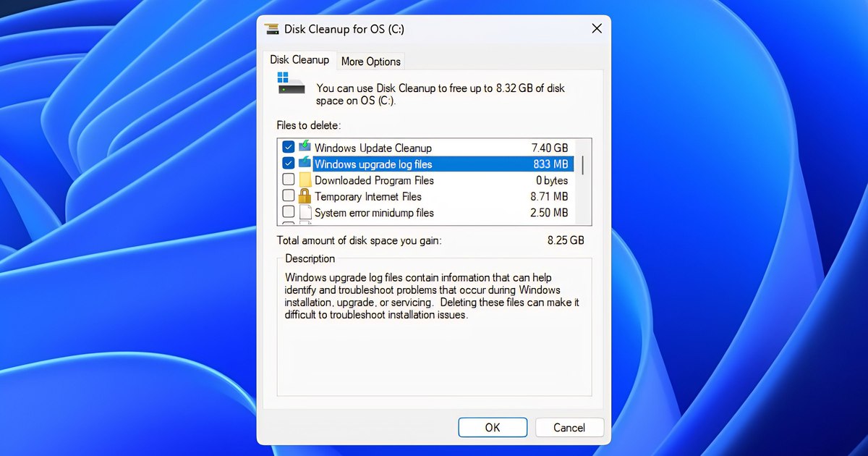The height and width of the screenshot is (456, 868).
Task: Select the Downloaded Program Files row text
Action: [x=375, y=180]
